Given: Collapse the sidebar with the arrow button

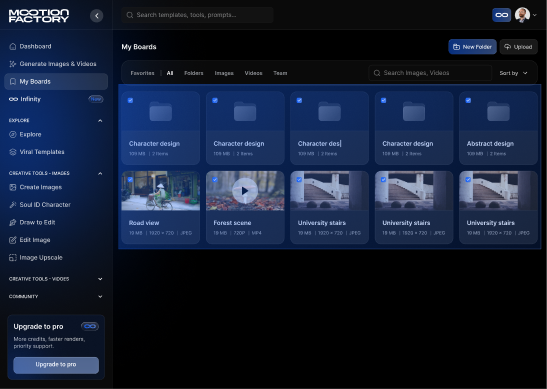Looking at the screenshot, I should pyautogui.click(x=97, y=15).
